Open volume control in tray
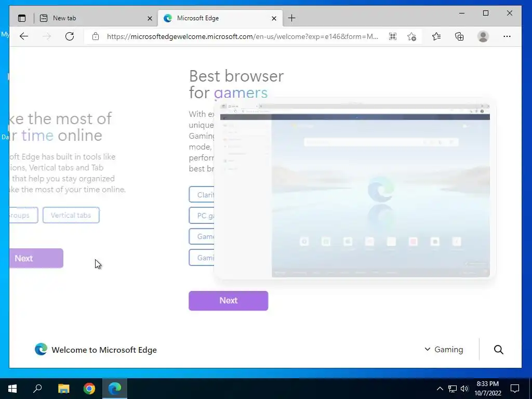This screenshot has height=399, width=532. pos(464,389)
